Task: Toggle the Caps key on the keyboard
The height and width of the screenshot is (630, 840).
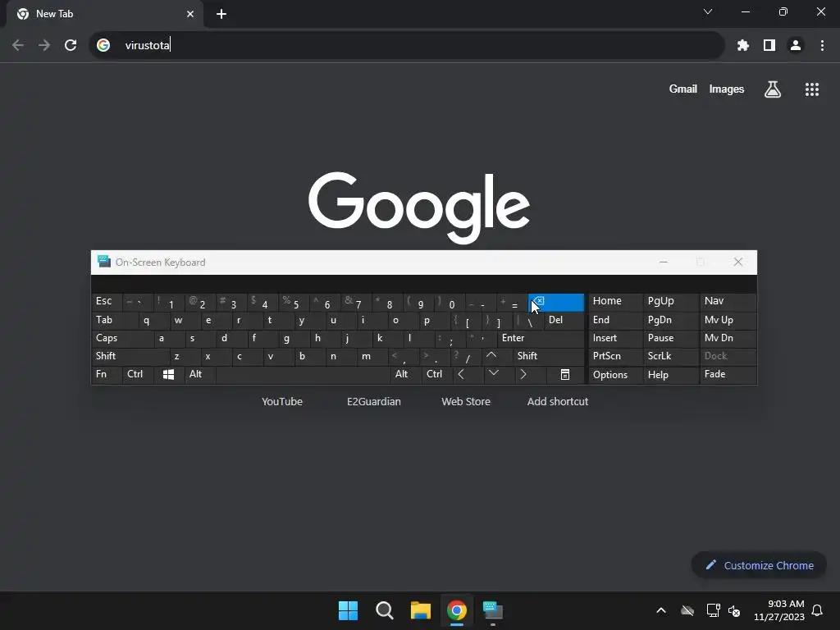Action: pos(121,338)
